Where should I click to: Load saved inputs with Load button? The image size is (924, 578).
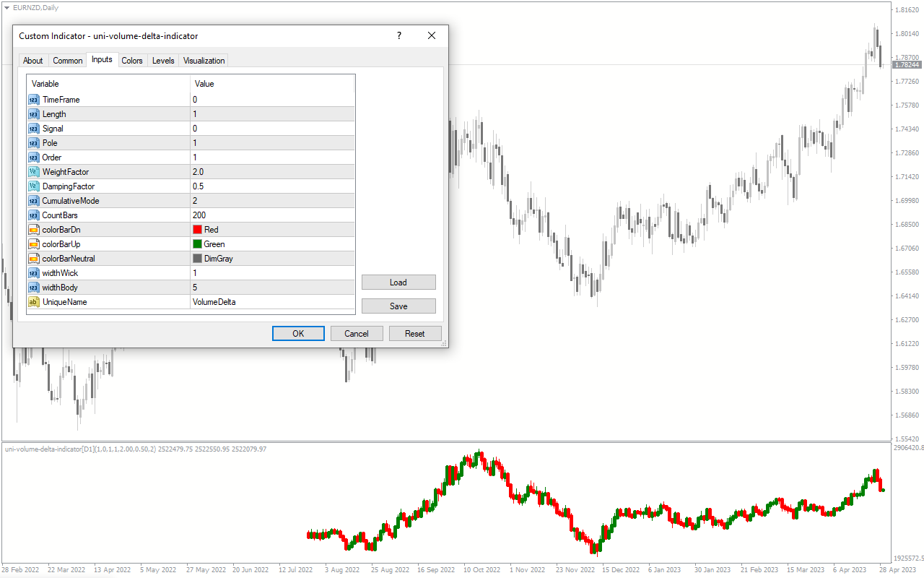click(x=398, y=282)
